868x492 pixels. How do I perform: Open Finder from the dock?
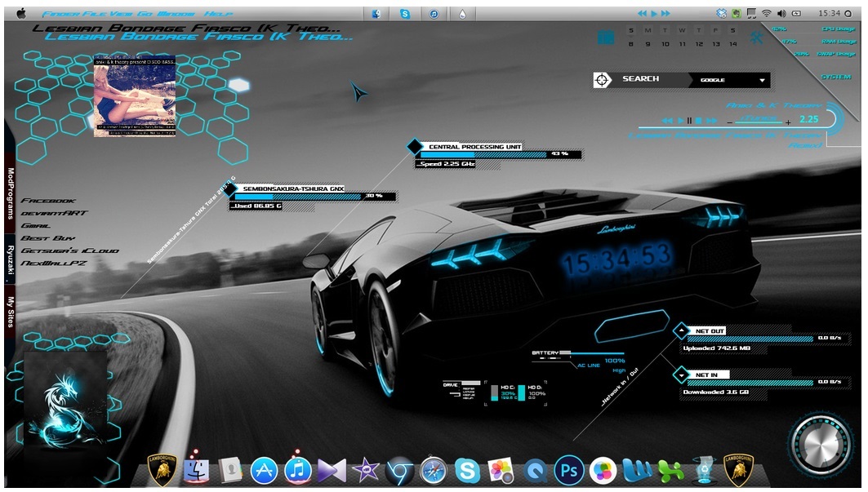click(195, 471)
